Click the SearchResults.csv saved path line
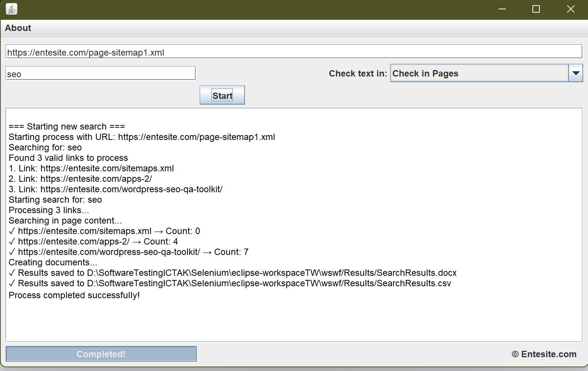The width and height of the screenshot is (588, 371). tap(230, 283)
